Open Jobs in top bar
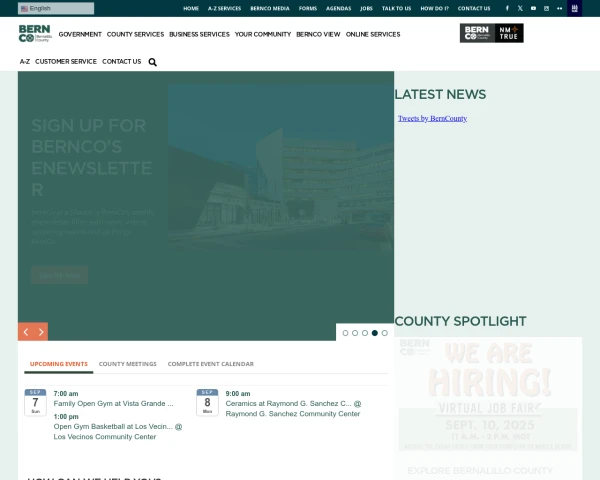The image size is (600, 480). coord(367,8)
